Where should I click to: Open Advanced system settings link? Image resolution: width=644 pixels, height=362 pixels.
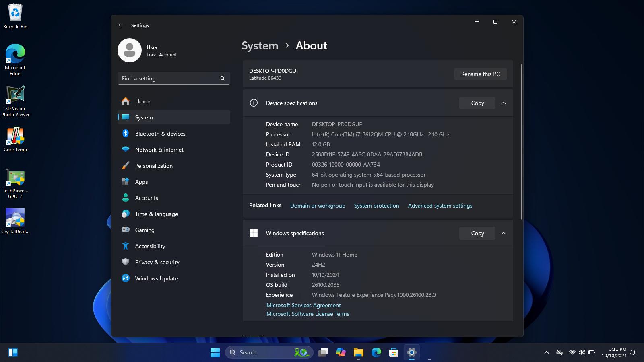[x=440, y=206]
